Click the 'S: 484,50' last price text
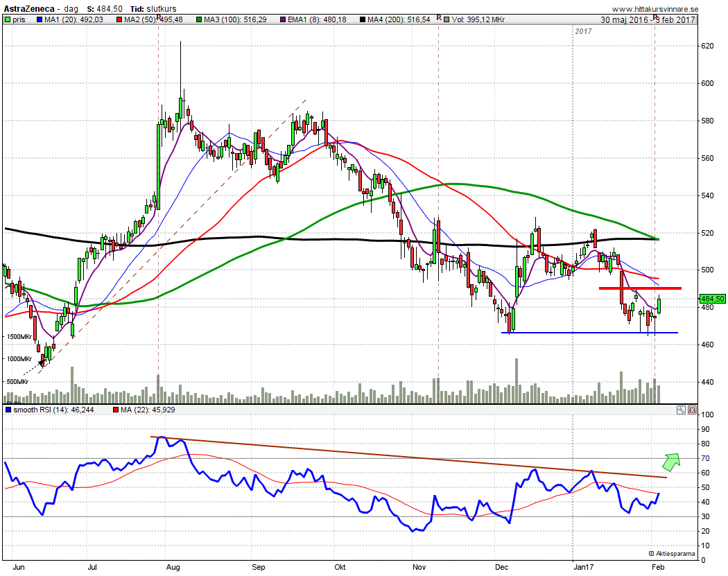The height and width of the screenshot is (576, 728). coord(105,9)
